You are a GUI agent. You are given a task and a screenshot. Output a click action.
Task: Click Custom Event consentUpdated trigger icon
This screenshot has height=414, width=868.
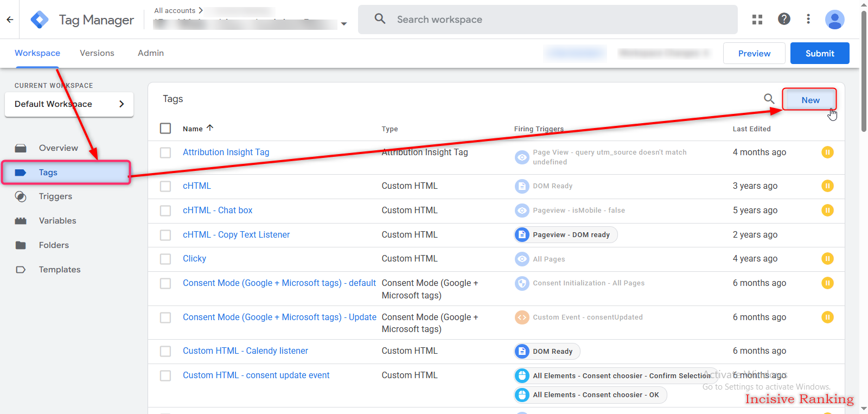pyautogui.click(x=522, y=317)
